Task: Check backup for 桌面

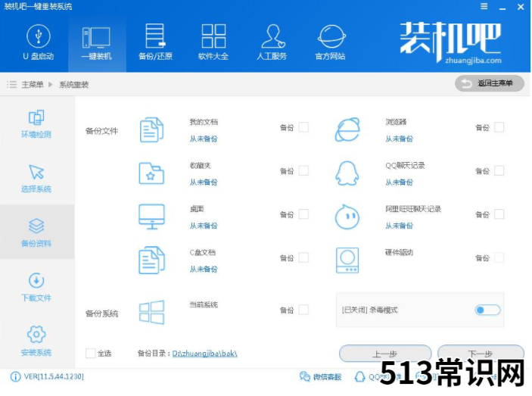Action: tap(303, 214)
